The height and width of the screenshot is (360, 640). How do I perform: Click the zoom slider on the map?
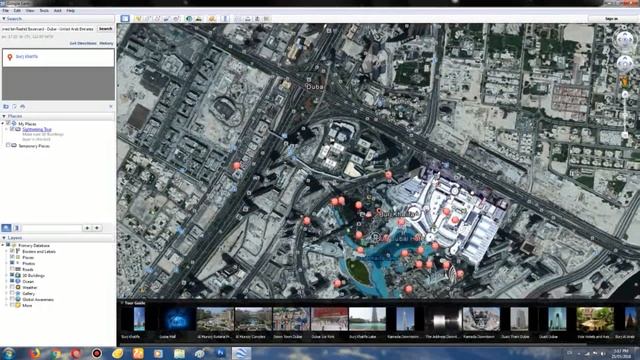(624, 115)
